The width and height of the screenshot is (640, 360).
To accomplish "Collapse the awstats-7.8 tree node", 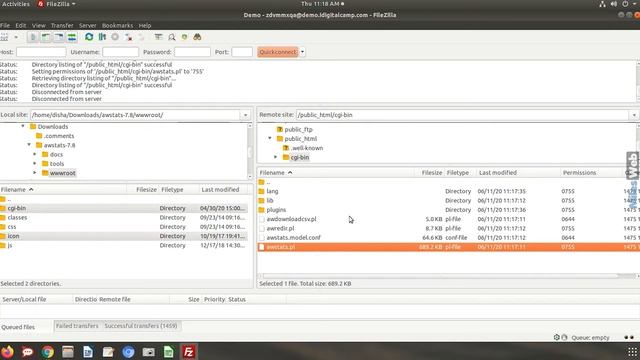I will pyautogui.click(x=29, y=145).
